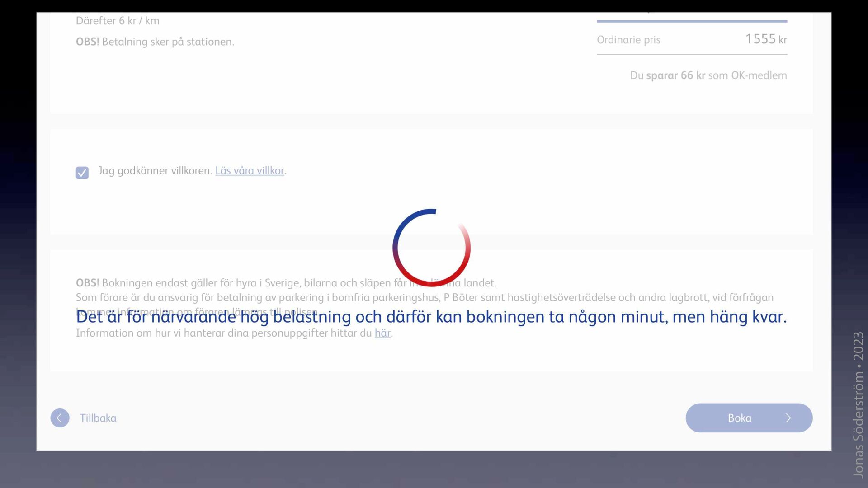Open the Läs våra villkor link
This screenshot has height=488, width=868.
tap(250, 171)
